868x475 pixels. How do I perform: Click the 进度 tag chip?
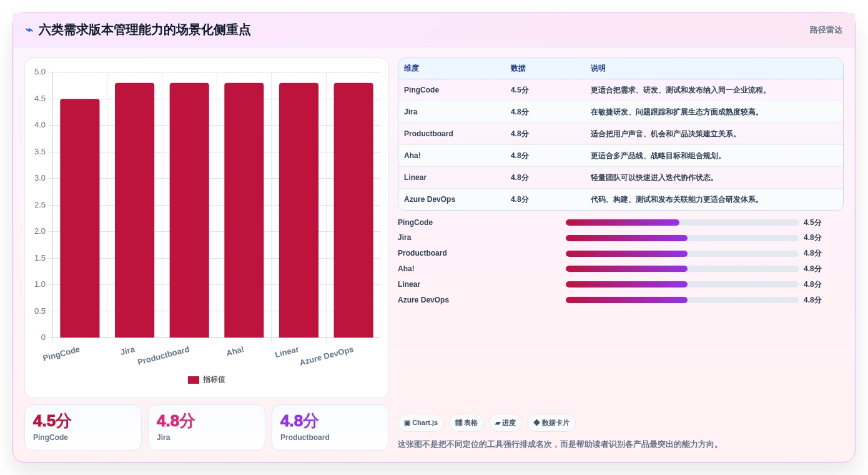505,423
